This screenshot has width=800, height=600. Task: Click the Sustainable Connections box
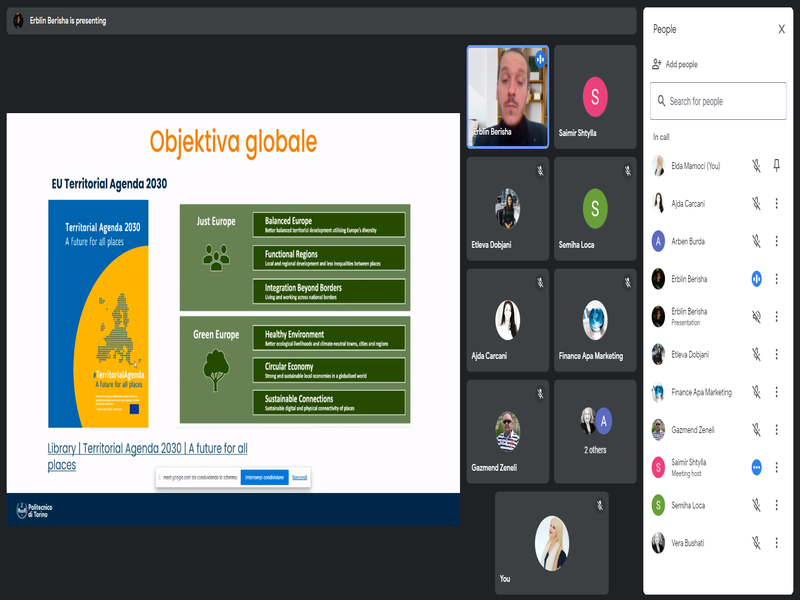tap(329, 403)
